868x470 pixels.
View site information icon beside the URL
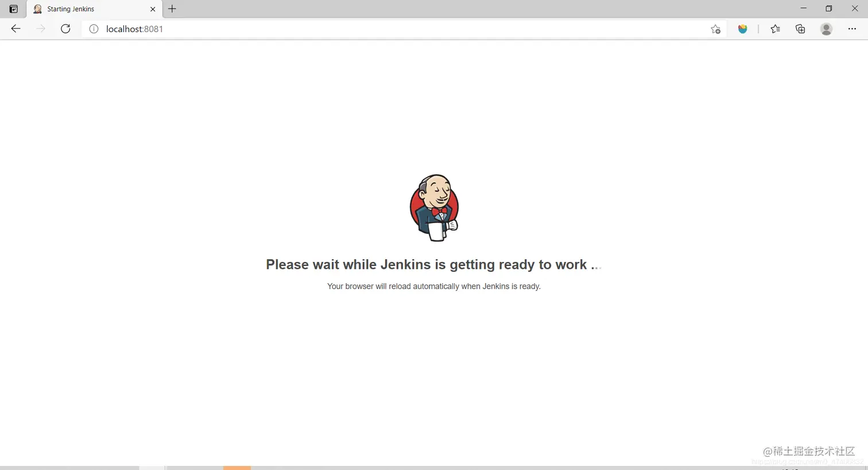(x=94, y=29)
